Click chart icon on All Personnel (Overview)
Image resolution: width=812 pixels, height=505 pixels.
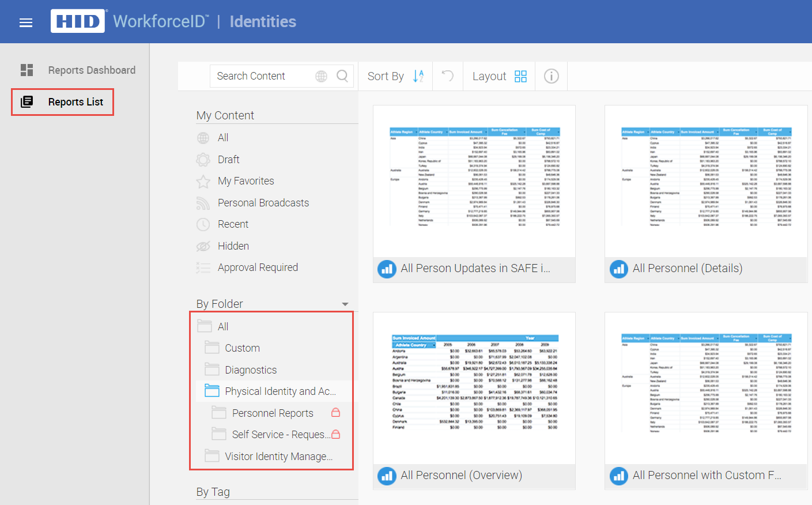[x=387, y=476]
